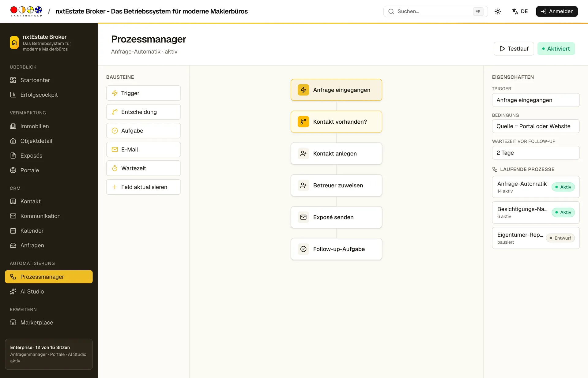Screen dimensions: 588x378
Task: Click the Kontakt vorhanden? branch icon
Action: (303, 122)
